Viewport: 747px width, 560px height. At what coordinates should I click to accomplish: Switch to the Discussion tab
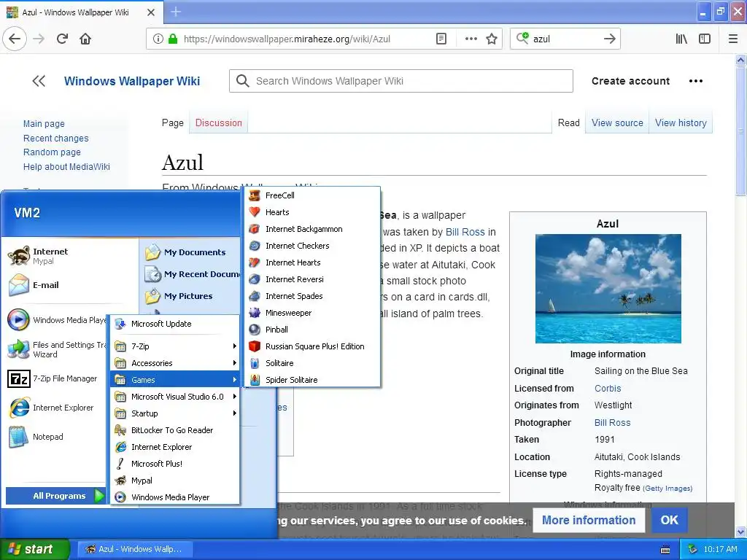(x=219, y=122)
